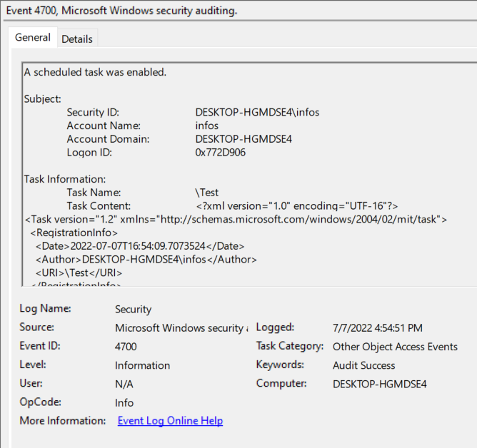Click the OpCode: field label
This screenshot has width=477, height=448.
coord(40,402)
